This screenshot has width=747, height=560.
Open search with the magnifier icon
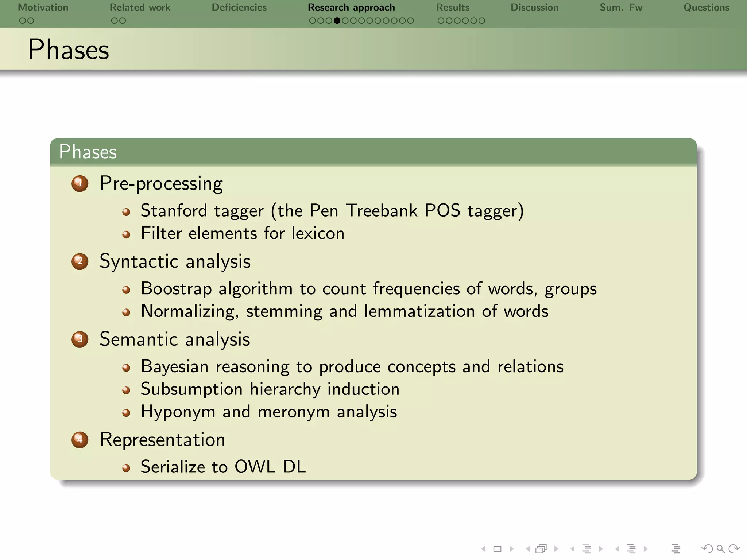click(x=721, y=549)
